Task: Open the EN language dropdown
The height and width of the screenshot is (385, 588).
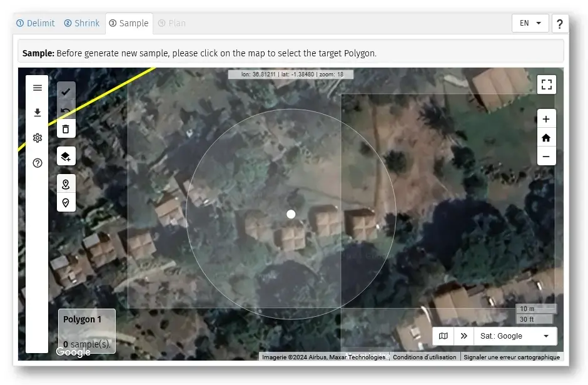Action: [x=530, y=23]
